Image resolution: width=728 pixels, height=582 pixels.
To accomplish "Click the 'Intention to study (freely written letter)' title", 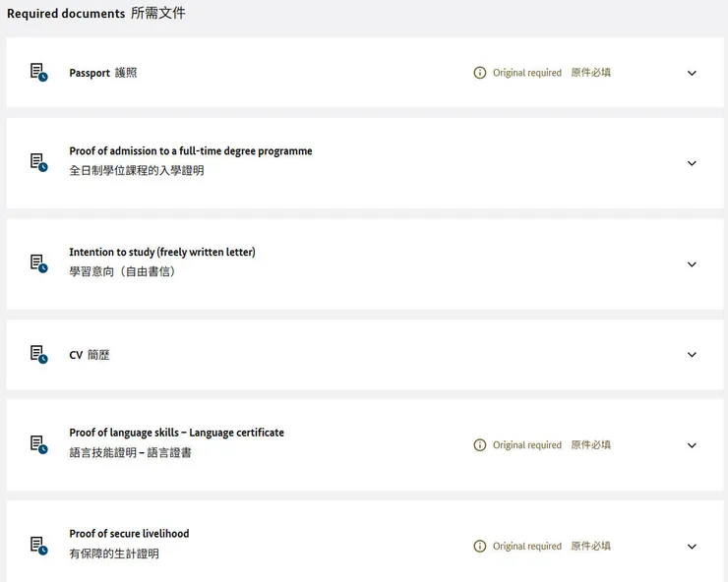I will 162,253.
